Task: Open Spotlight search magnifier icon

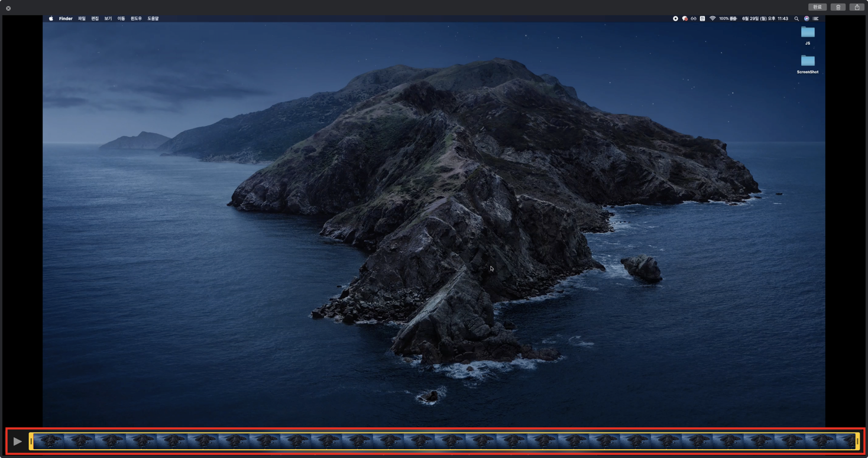Action: [796, 18]
